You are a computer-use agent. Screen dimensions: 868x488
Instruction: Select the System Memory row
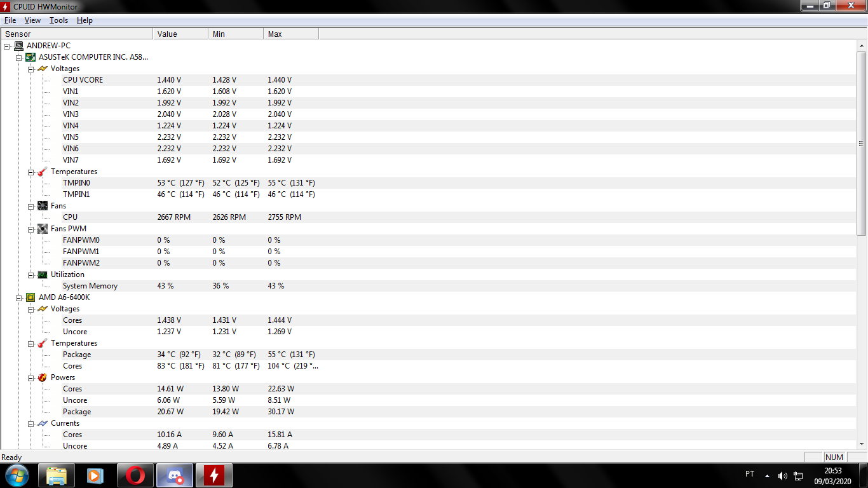(x=428, y=286)
